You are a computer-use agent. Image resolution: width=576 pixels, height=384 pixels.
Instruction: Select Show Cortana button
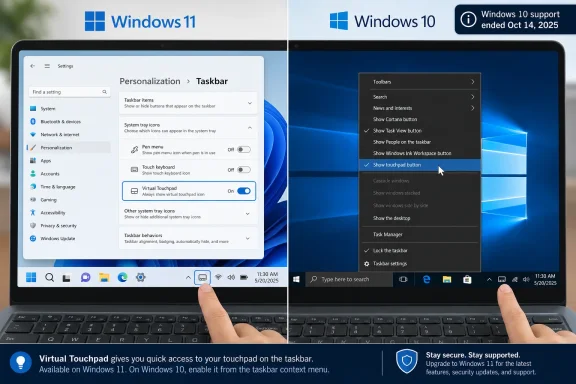pyautogui.click(x=420, y=119)
